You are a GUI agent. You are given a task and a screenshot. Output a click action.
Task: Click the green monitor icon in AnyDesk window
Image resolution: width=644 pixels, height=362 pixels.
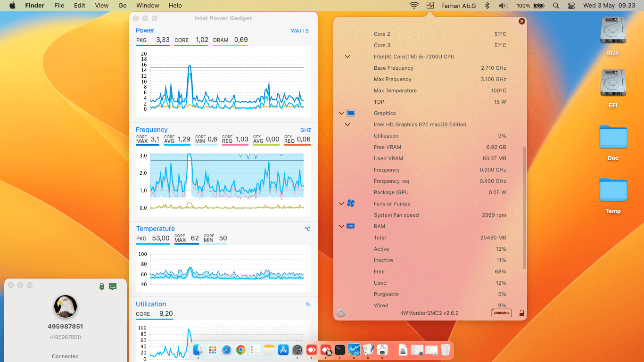113,286
